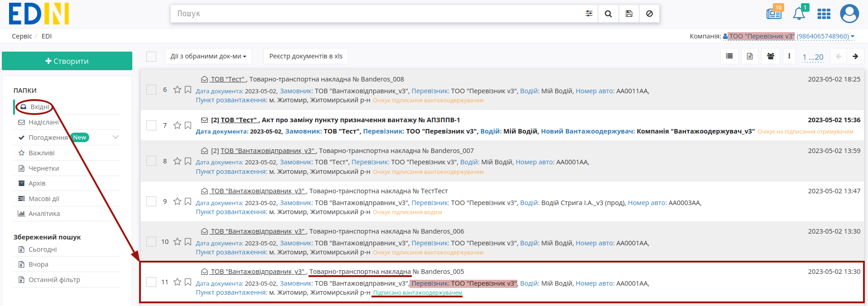The image size is (868, 306).
Task: Expand the Погодження folder chevron
Action: pyautogui.click(x=116, y=137)
